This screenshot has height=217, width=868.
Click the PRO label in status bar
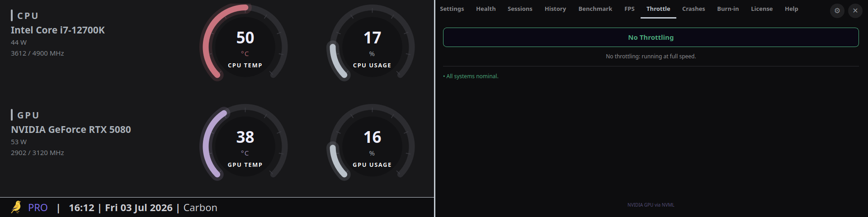38,208
